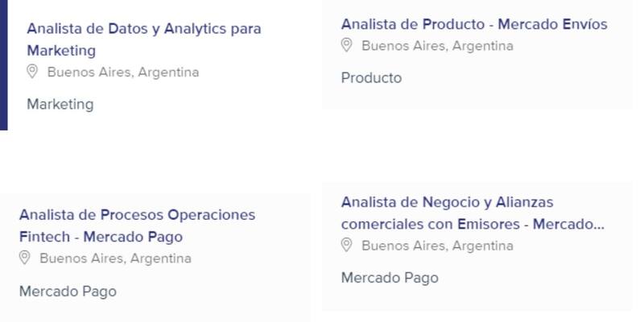Select the Marketing department label

[60, 104]
